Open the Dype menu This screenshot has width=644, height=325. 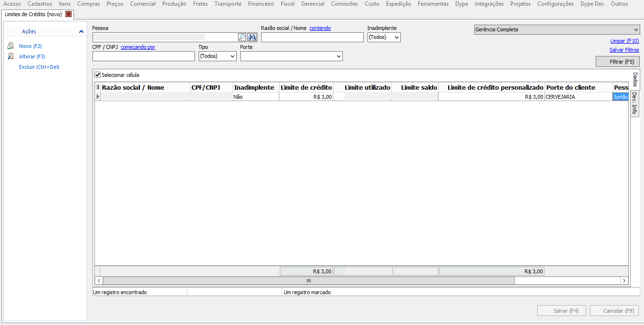461,4
